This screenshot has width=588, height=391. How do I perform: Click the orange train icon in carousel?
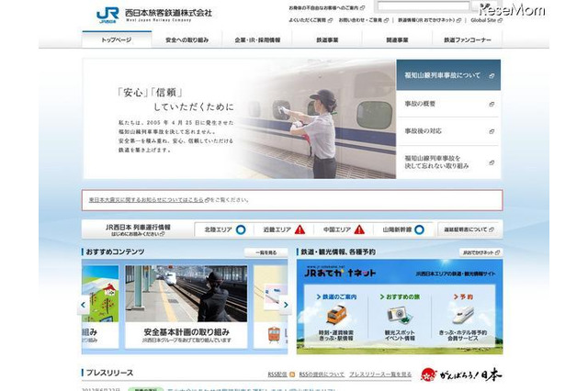tap(274, 334)
